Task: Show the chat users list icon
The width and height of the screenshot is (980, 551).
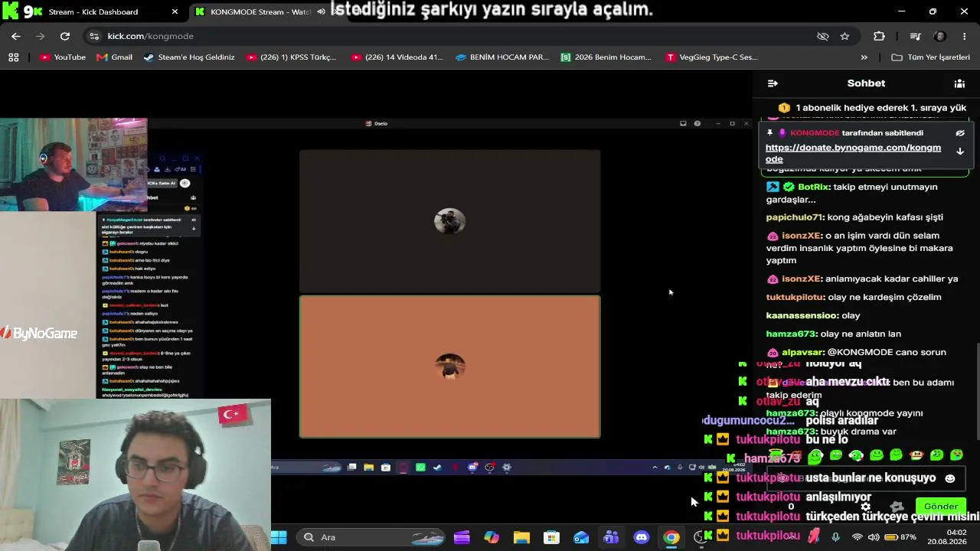Action: point(959,83)
